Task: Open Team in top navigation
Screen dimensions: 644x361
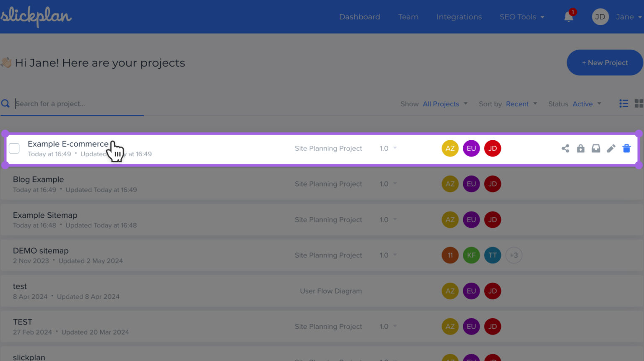Action: [x=408, y=17]
